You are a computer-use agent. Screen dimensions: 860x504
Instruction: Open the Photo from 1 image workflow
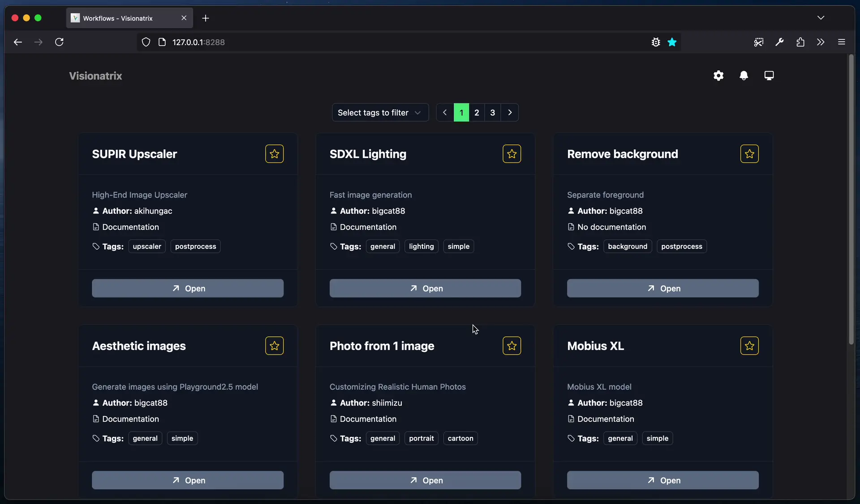(424, 480)
